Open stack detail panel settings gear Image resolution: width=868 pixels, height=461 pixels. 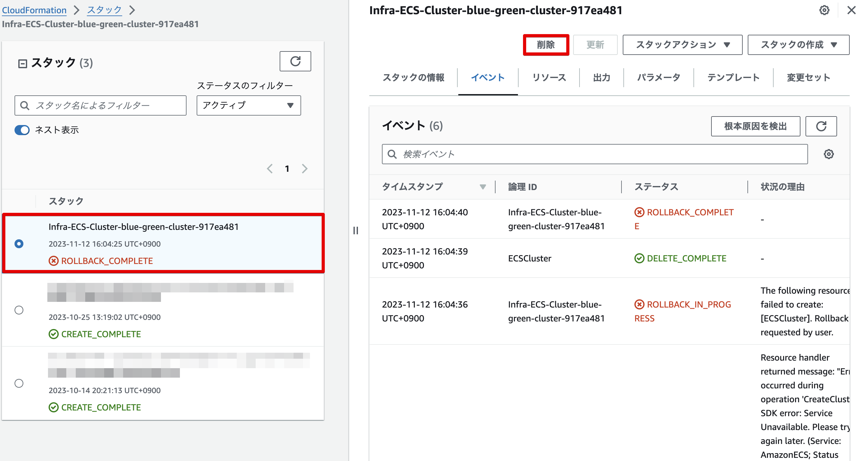[x=824, y=10]
